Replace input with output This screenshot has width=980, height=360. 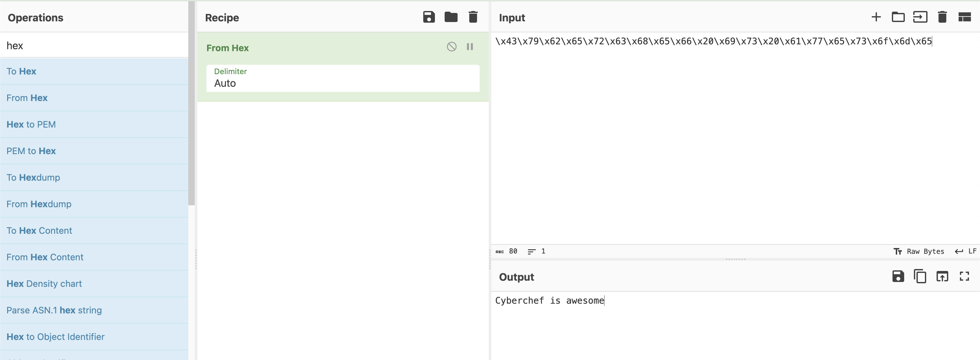point(942,276)
